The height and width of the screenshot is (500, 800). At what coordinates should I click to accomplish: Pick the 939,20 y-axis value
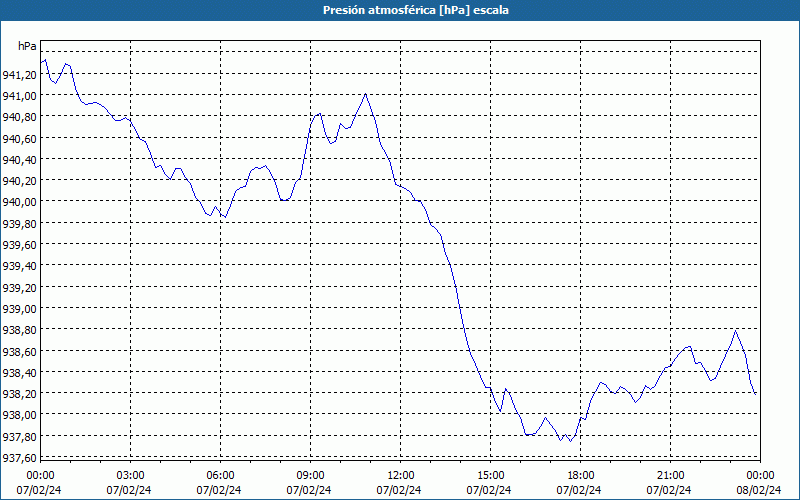(x=19, y=288)
